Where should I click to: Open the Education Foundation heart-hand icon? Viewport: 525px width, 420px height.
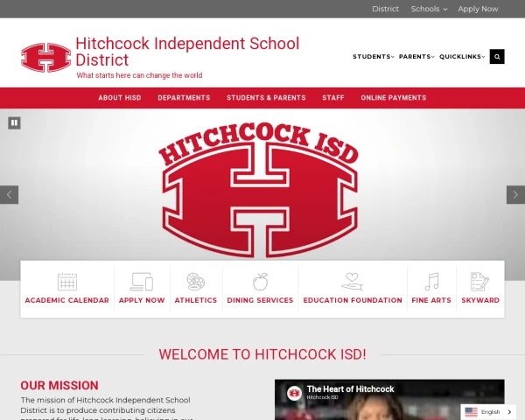[353, 282]
